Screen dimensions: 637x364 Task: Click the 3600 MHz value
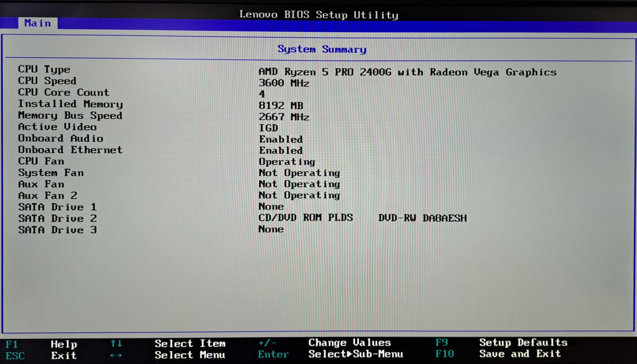(284, 83)
